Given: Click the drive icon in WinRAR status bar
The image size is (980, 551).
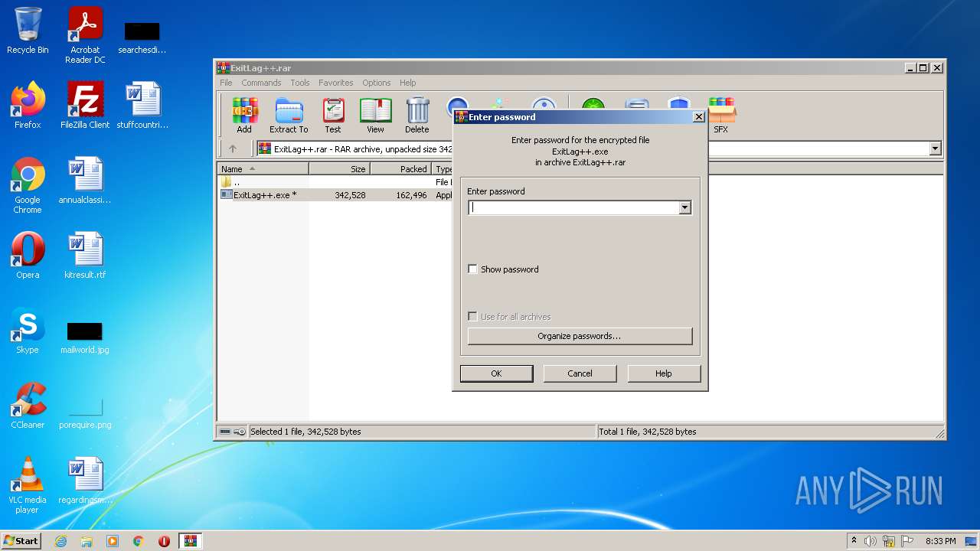Looking at the screenshot, I should tap(225, 432).
